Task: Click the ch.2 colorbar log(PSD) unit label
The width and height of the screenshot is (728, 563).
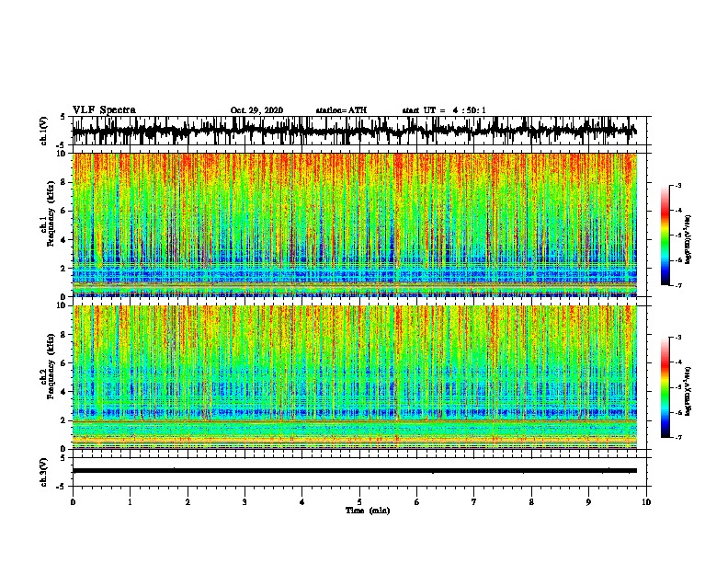Action: 688,391
